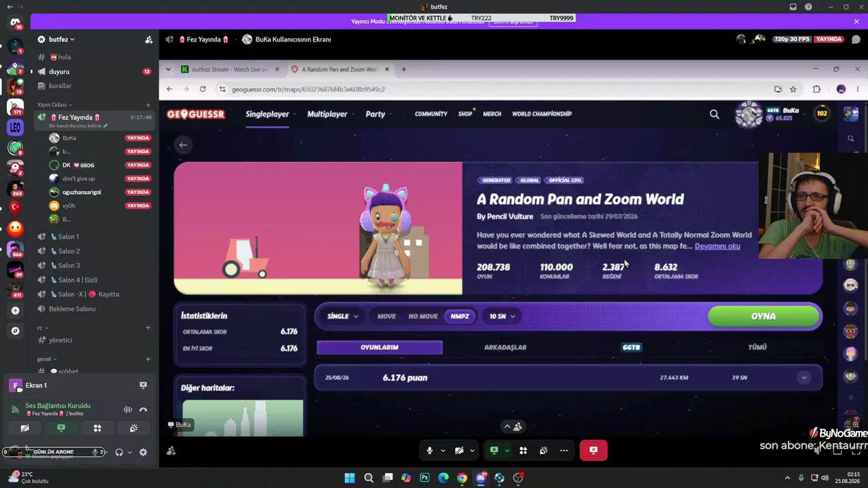868x488 pixels.
Task: Open more options in the call control bar
Action: (564, 450)
